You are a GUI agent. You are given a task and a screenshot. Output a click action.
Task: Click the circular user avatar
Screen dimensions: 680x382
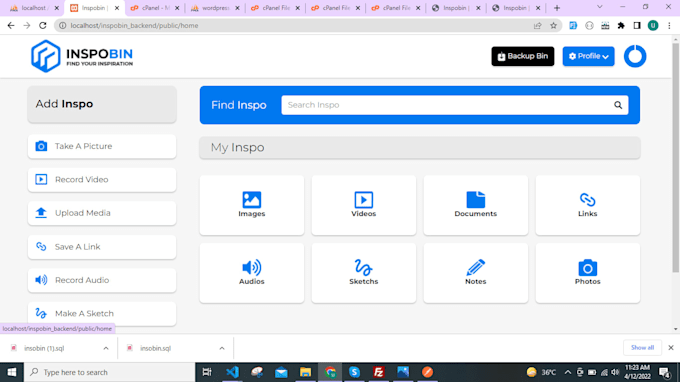[635, 56]
